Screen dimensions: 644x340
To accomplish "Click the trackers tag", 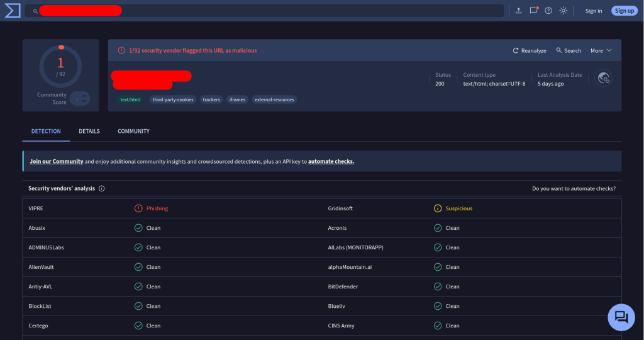I will coord(211,99).
